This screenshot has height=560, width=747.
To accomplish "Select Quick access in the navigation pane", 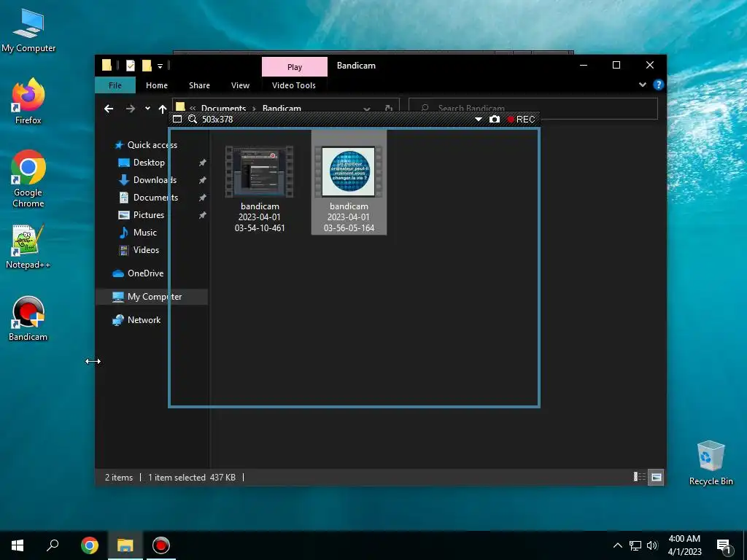I will (x=152, y=145).
